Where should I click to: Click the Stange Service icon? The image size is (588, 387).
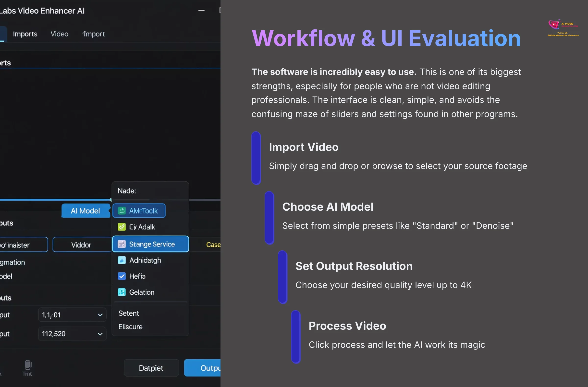122,244
